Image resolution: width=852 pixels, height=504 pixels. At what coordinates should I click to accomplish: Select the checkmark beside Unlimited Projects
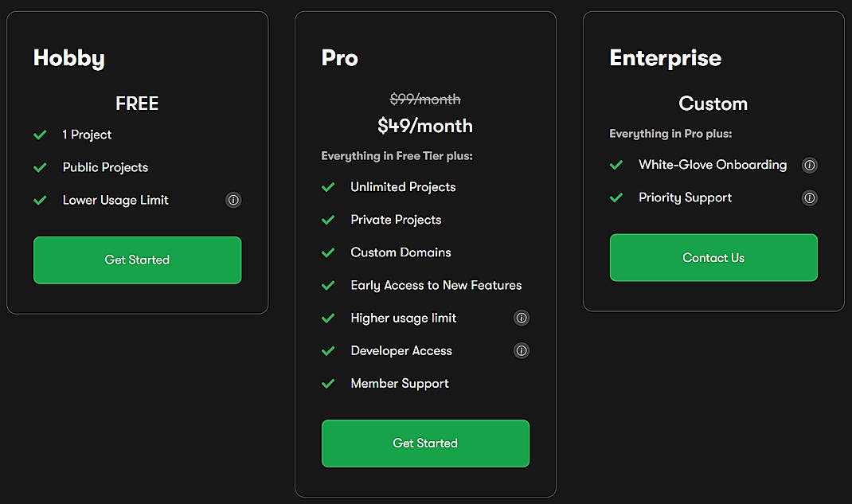[328, 186]
